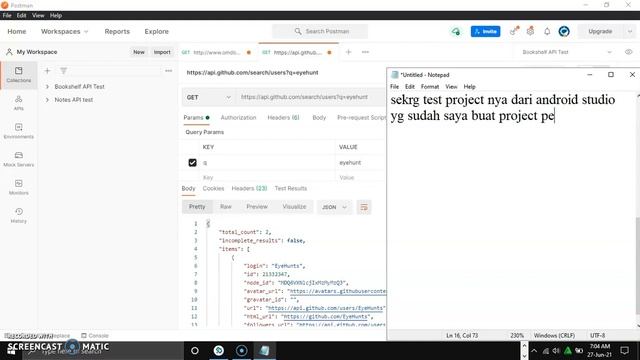Open the Notepad Edit menu
Image resolution: width=640 pixels, height=360 pixels.
410,87
